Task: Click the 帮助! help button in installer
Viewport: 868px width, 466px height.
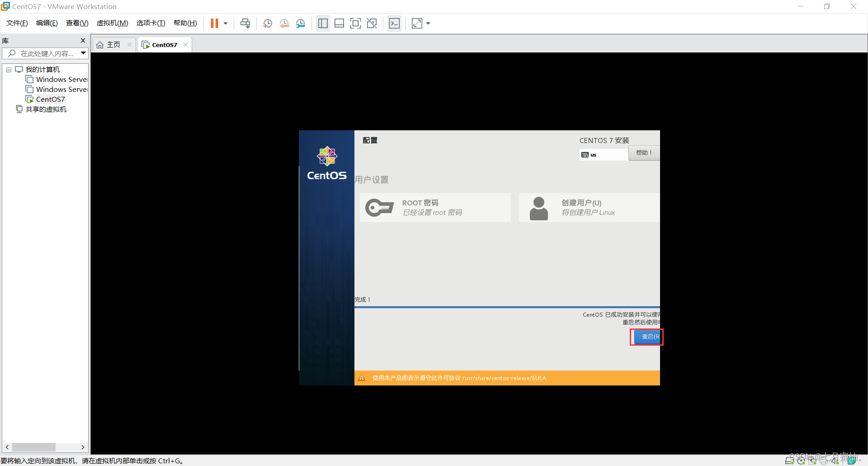Action: 644,153
